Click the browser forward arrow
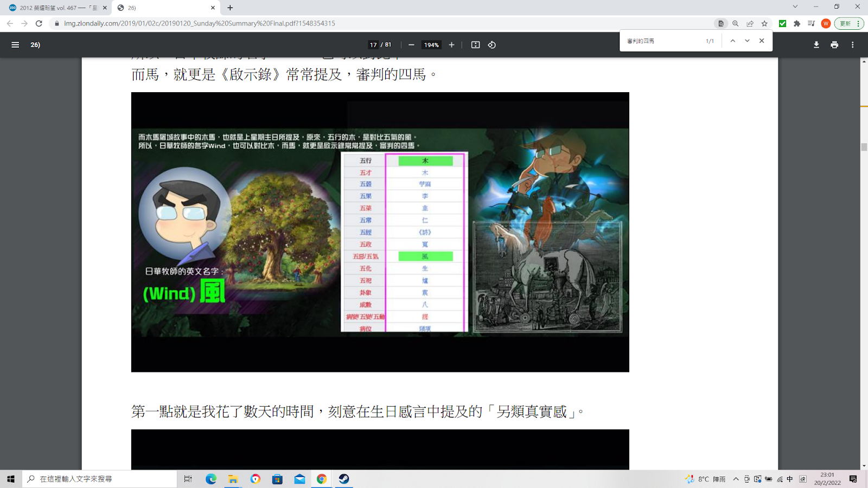The height and width of the screenshot is (488, 868). click(24, 23)
